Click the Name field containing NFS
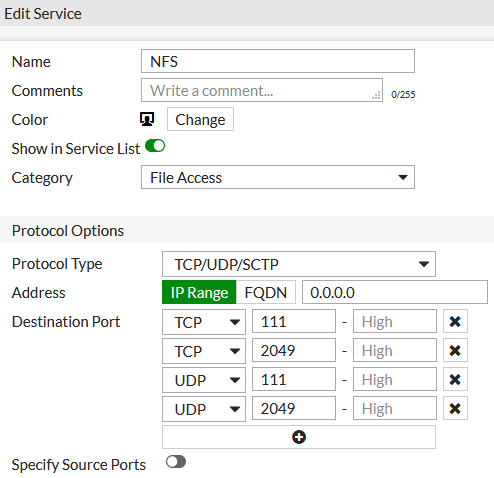494x478 pixels. [278, 61]
